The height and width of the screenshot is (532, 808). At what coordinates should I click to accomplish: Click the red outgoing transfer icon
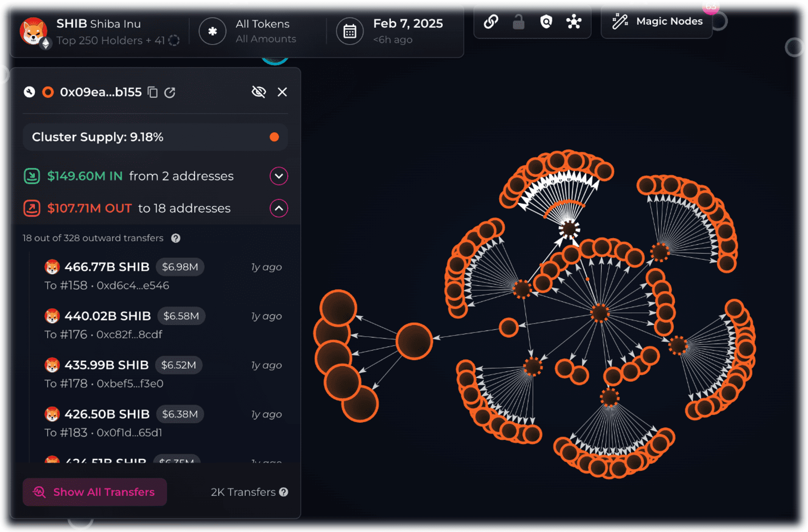click(x=32, y=208)
